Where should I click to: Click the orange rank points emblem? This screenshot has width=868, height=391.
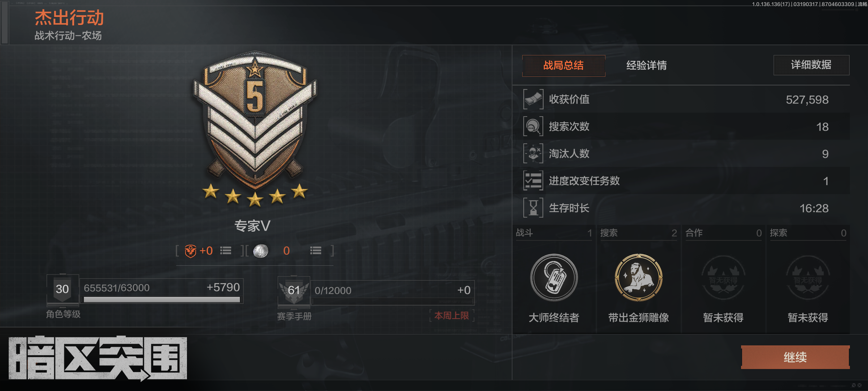191,251
